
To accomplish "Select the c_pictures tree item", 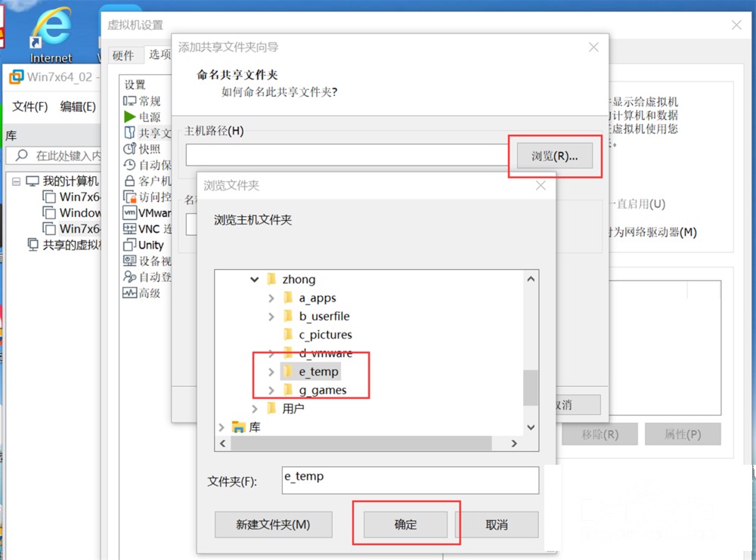I will pos(325,335).
